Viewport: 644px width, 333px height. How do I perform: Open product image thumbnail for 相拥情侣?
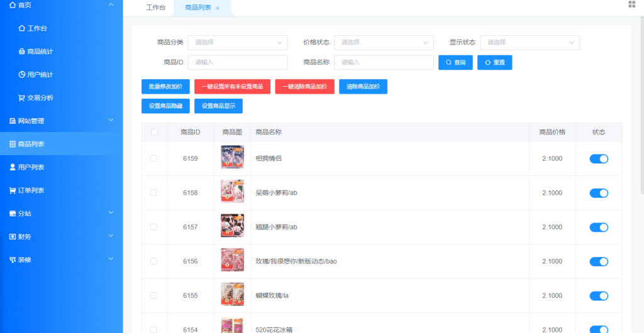coord(232,156)
